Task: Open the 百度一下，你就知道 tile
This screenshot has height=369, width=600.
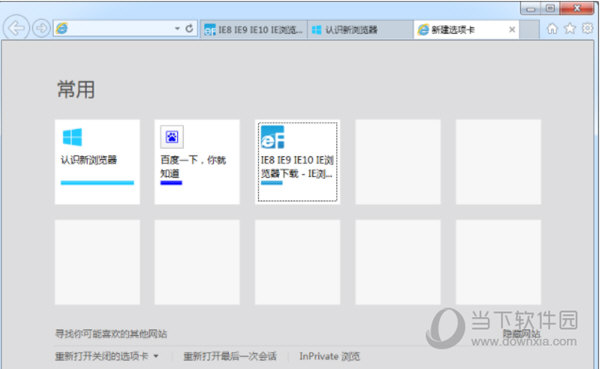Action: 197,162
